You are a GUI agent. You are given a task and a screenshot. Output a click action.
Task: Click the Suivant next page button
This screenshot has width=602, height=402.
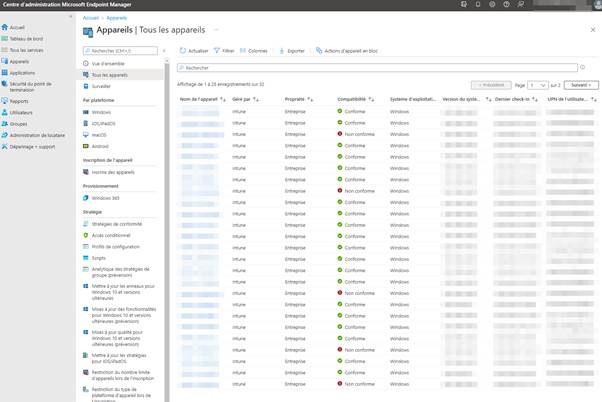(x=581, y=85)
